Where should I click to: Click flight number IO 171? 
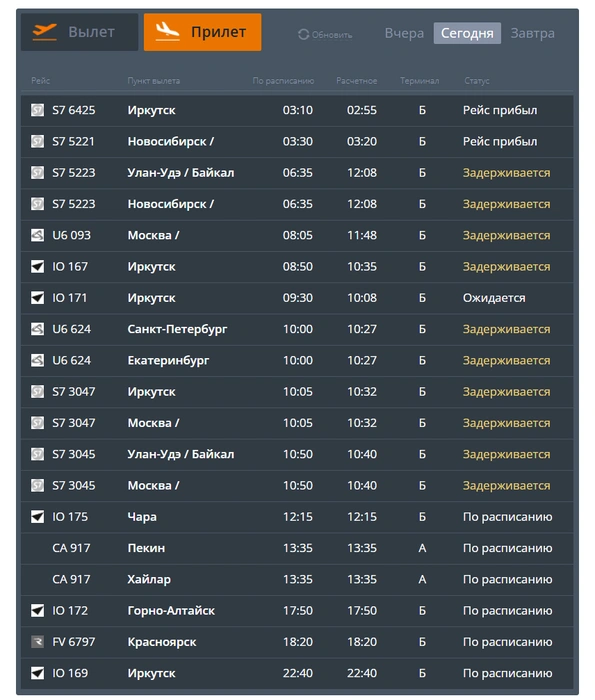pos(70,298)
